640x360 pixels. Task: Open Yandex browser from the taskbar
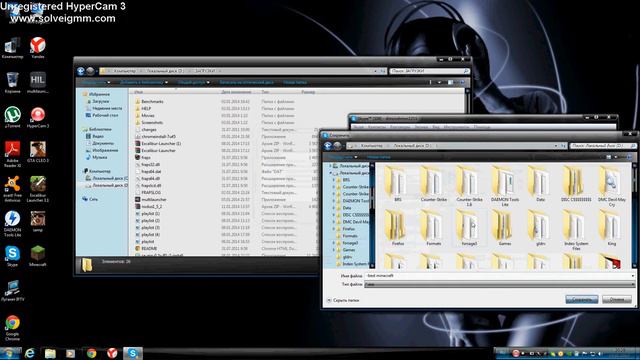point(112,353)
